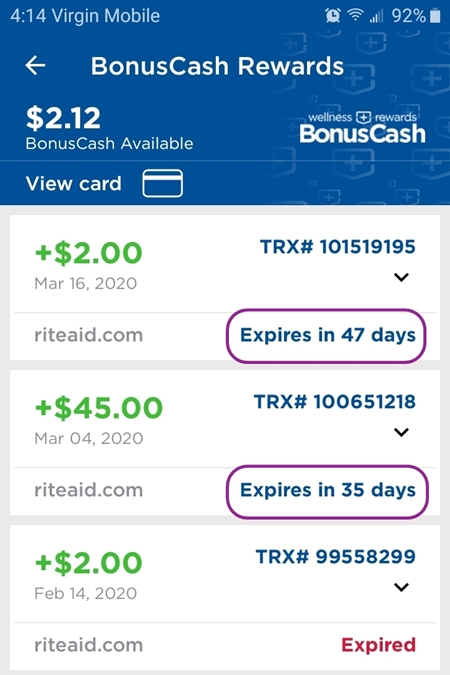Tap the red Expired status label
Image resolution: width=450 pixels, height=675 pixels.
pos(379,645)
